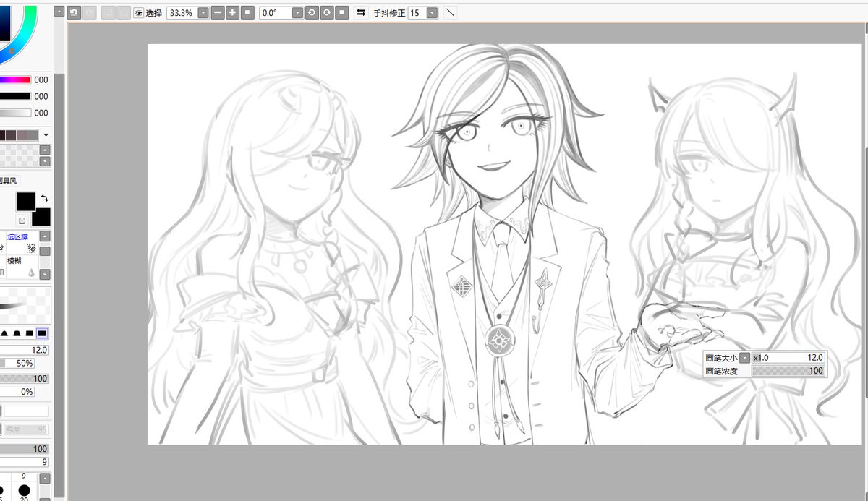The image size is (868, 501).
Task: Click the background black color box
Action: [41, 217]
